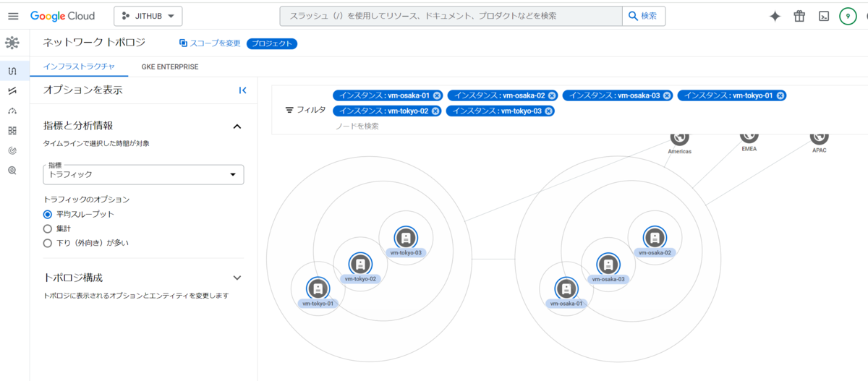Open the 指標 トラフィック dropdown
The height and width of the screenshot is (381, 868).
tap(143, 174)
